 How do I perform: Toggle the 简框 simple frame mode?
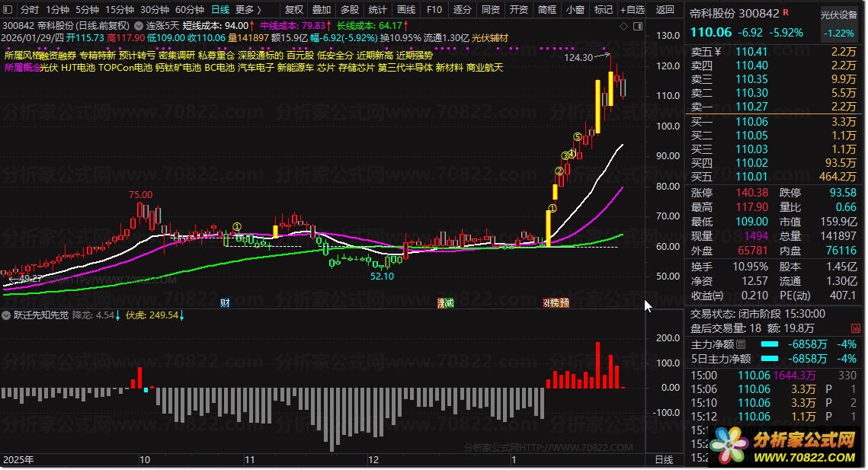click(547, 9)
